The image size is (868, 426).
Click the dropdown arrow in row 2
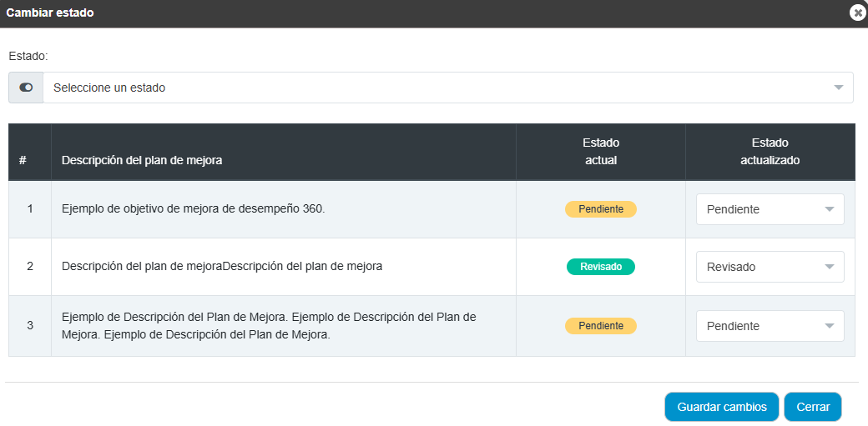point(830,267)
